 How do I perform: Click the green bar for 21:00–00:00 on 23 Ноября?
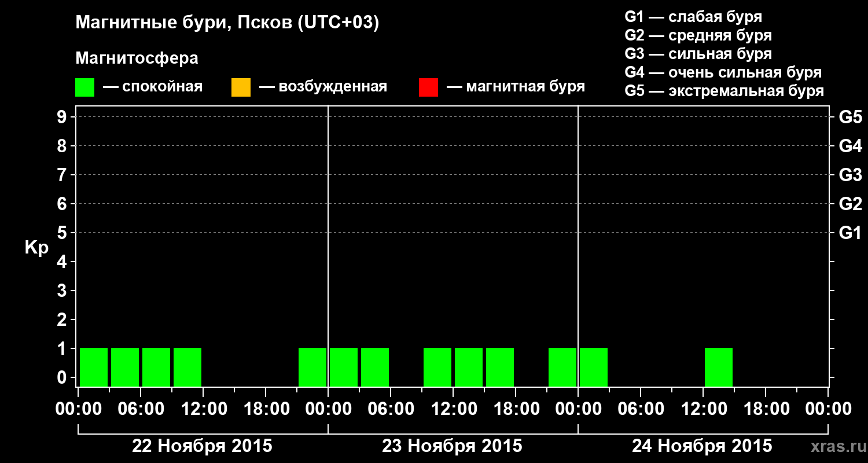click(x=562, y=367)
